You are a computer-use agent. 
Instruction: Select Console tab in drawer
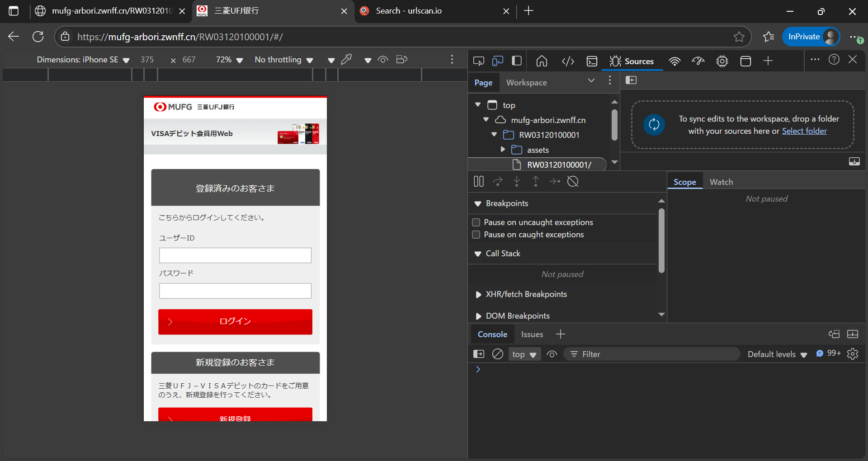(x=492, y=334)
